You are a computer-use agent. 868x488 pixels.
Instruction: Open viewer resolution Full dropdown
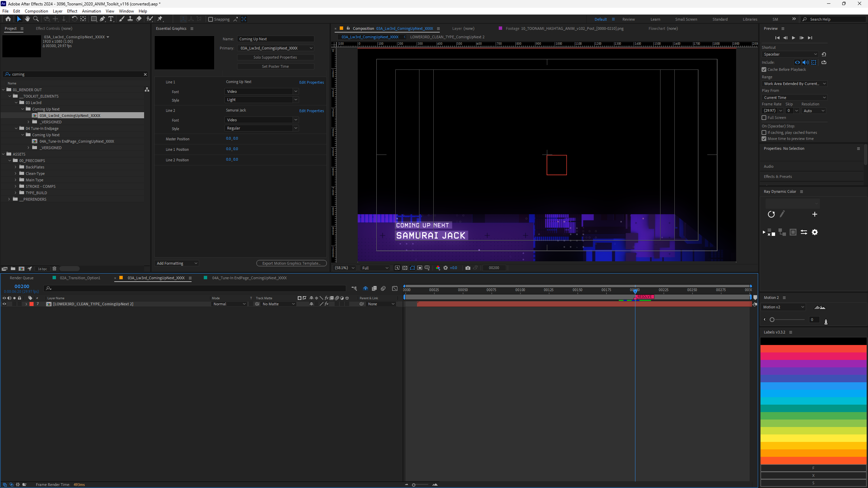pyautogui.click(x=375, y=268)
